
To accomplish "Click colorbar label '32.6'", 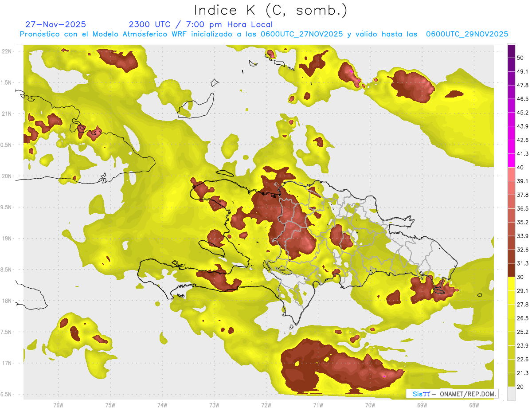I will point(523,250).
